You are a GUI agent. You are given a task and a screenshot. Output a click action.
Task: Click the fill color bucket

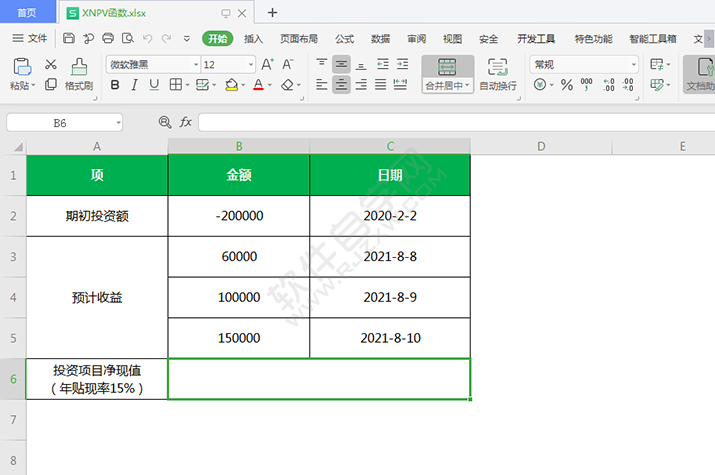pos(232,85)
